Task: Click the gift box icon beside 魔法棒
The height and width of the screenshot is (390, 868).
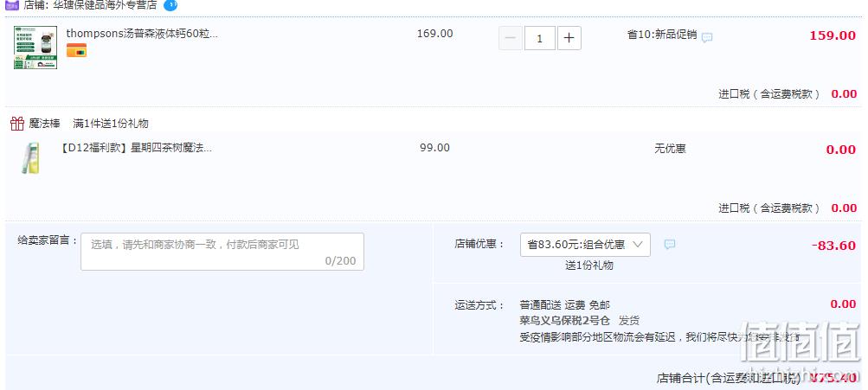Action: click(17, 124)
